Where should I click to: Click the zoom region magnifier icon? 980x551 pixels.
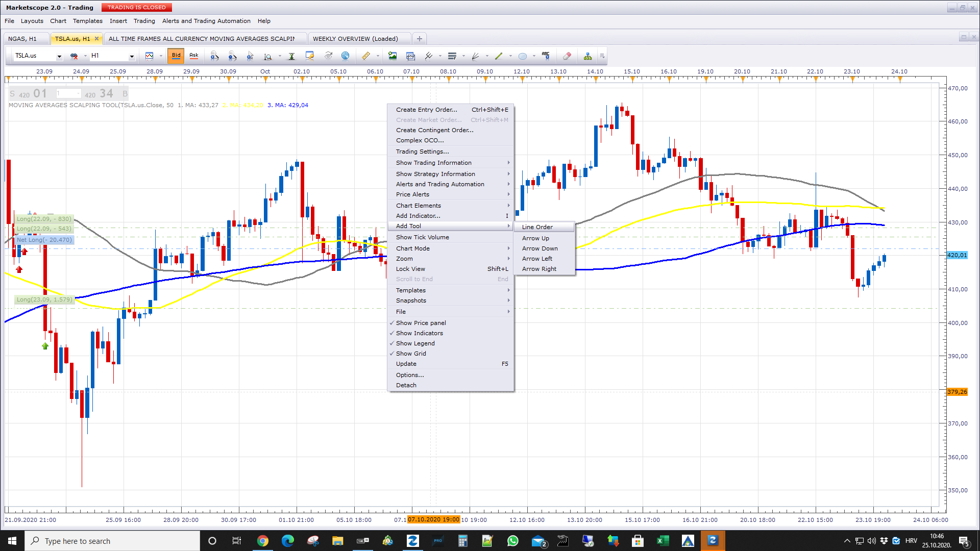268,56
